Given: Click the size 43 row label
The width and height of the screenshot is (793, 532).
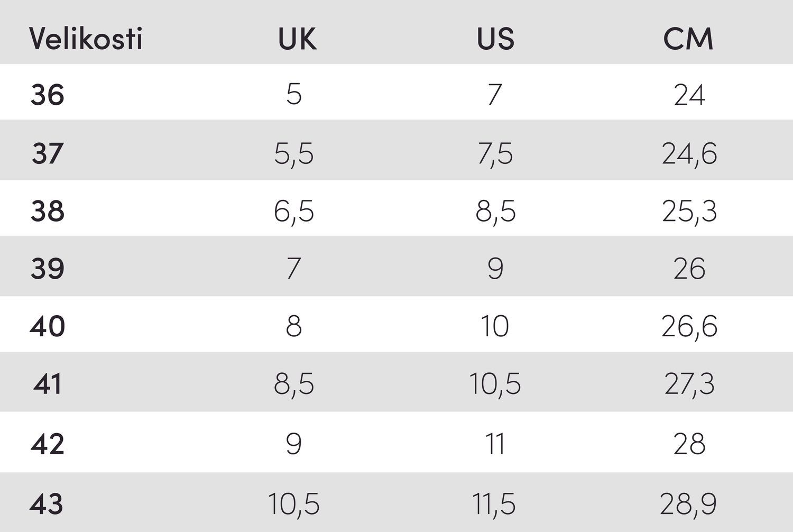Looking at the screenshot, I should point(47,503).
